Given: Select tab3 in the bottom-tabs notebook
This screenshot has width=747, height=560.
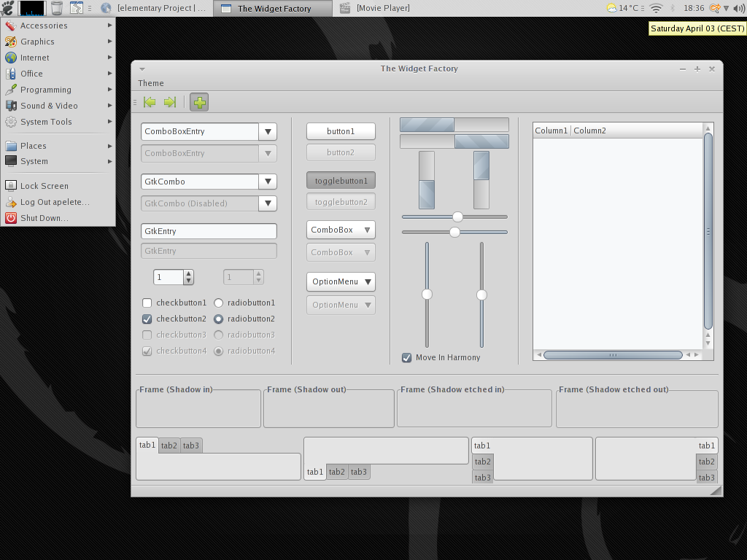Looking at the screenshot, I should (359, 472).
